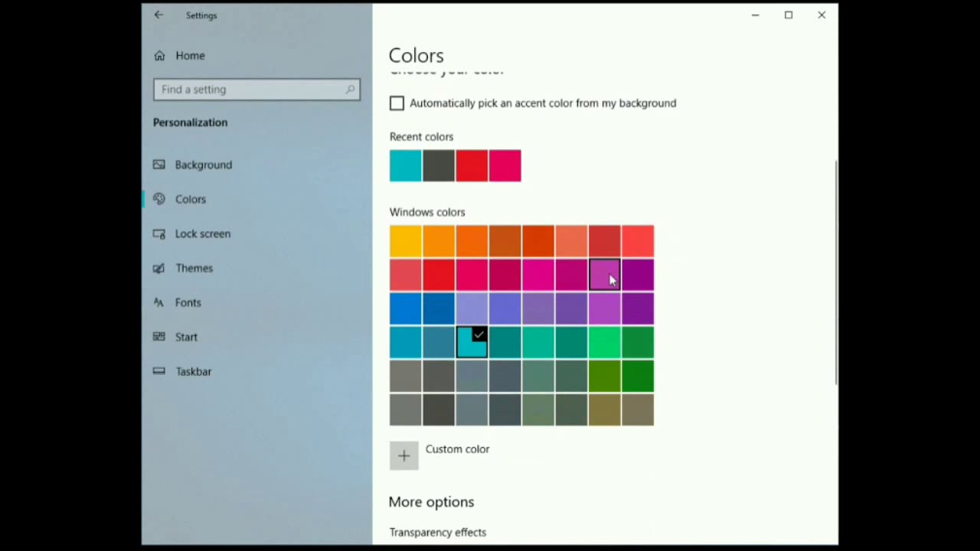Pick the teal recent color
Screen dimensions: 980x551
[x=405, y=166]
